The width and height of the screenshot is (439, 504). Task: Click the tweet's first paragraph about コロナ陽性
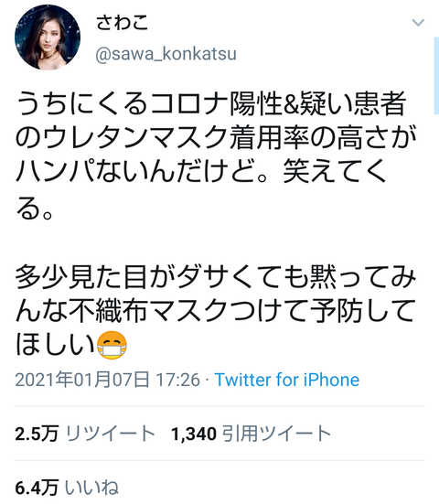[216, 155]
